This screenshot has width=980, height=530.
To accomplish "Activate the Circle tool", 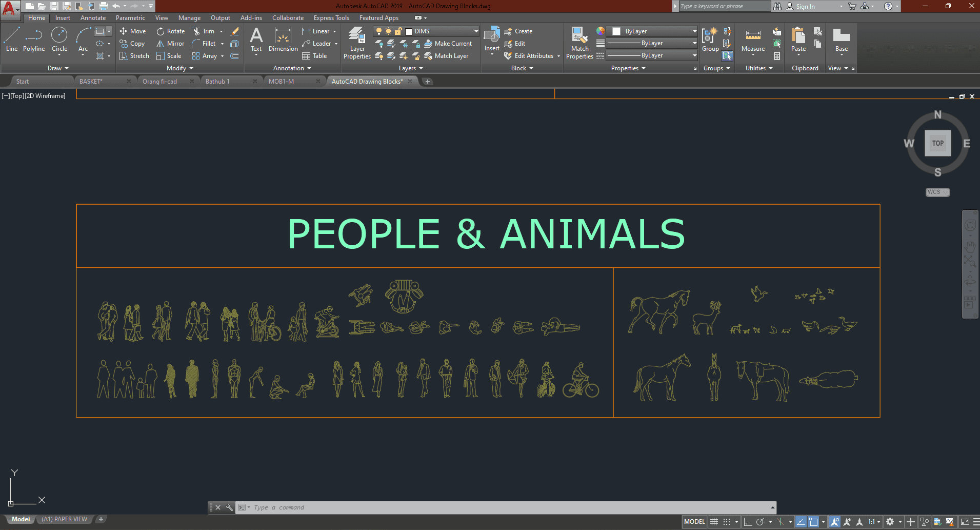I will 59,40.
